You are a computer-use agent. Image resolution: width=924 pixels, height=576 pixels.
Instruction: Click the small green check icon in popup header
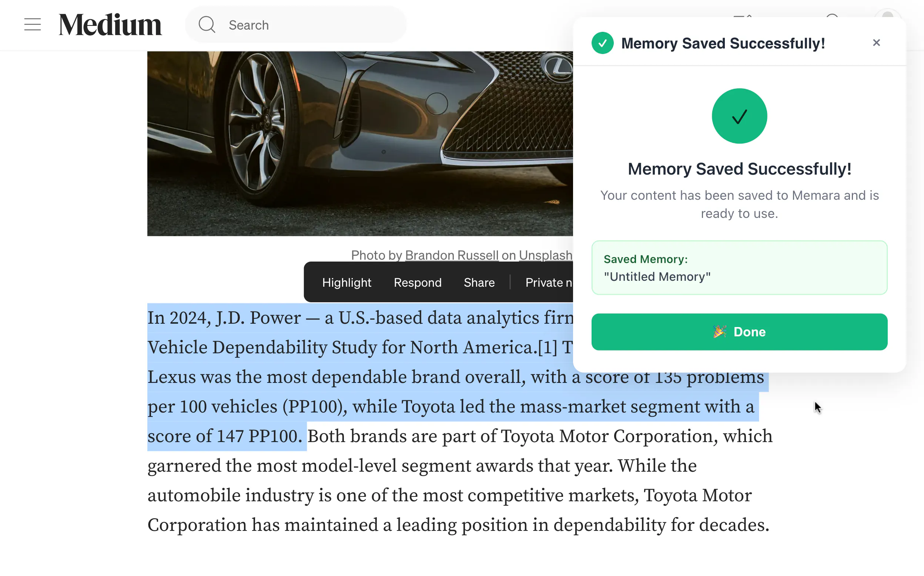tap(602, 43)
